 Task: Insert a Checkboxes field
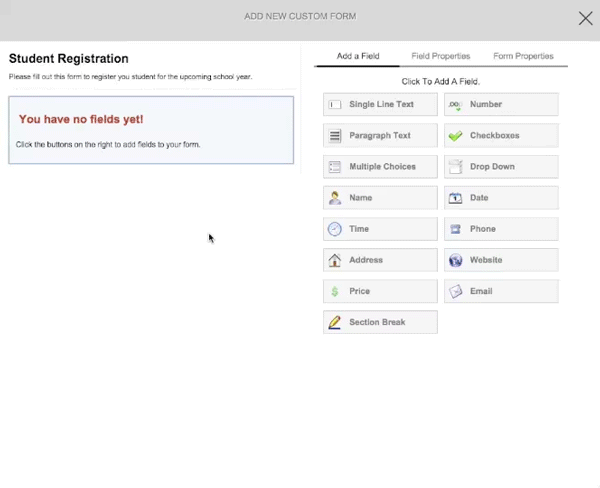(x=501, y=136)
